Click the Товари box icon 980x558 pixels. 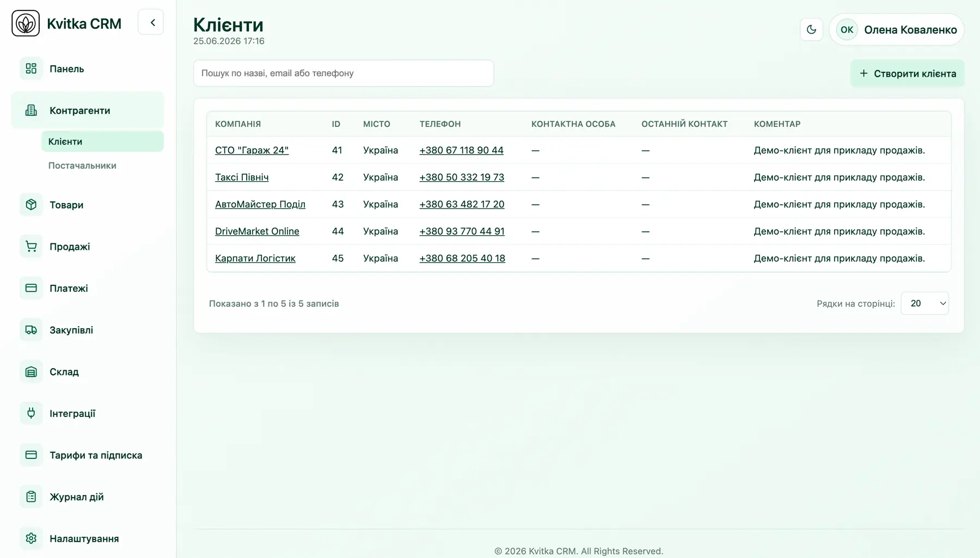pos(31,205)
